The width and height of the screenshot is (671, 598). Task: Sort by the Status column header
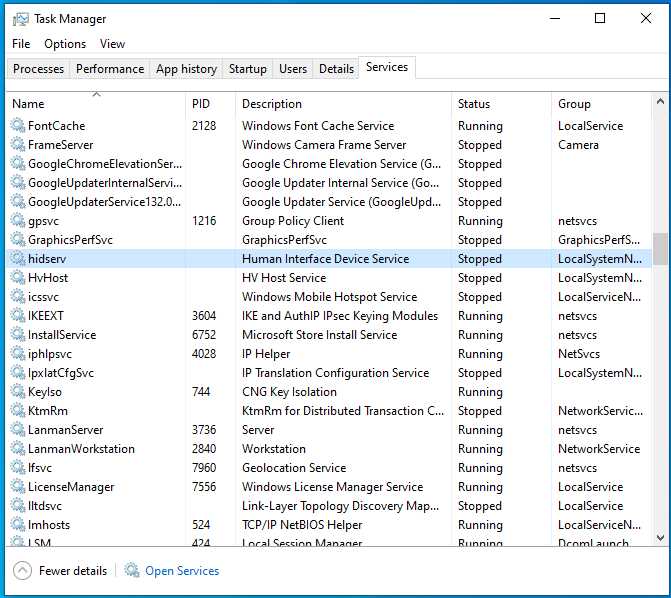(501, 104)
